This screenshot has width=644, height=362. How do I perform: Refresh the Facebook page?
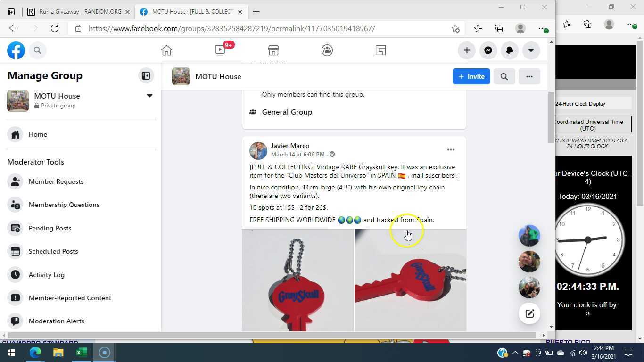tap(55, 28)
